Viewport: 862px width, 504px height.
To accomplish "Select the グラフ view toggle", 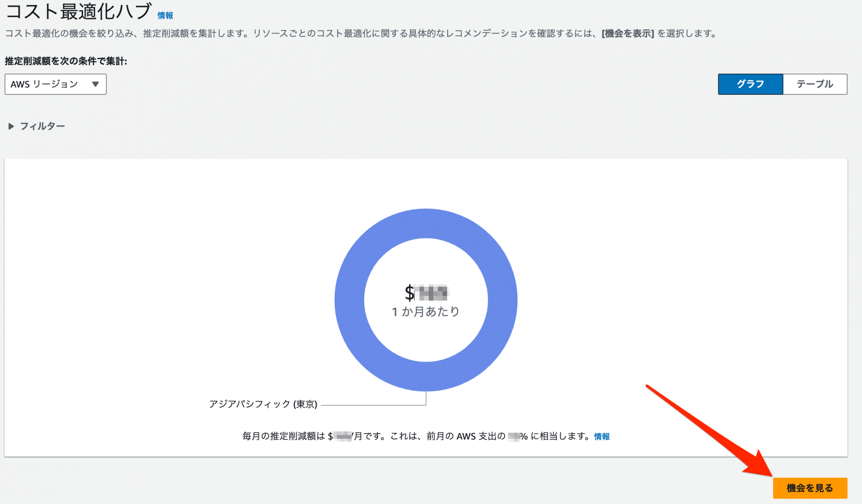I will pyautogui.click(x=750, y=84).
